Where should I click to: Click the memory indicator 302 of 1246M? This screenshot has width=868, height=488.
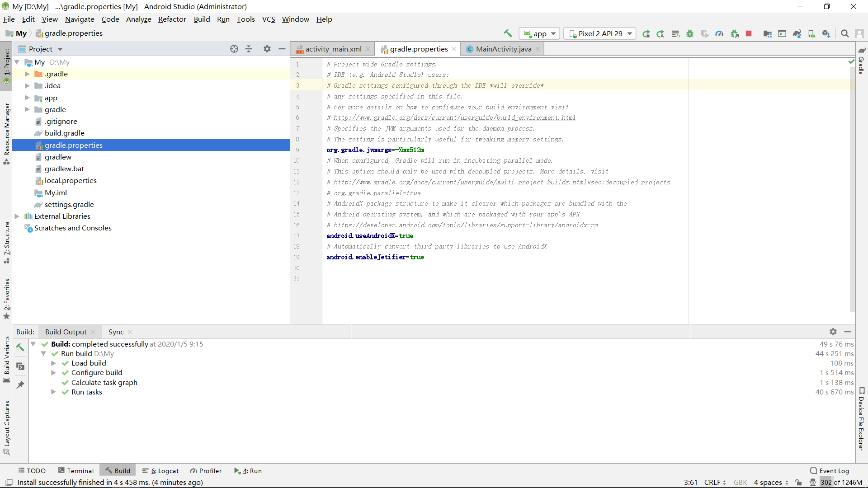pos(841,482)
